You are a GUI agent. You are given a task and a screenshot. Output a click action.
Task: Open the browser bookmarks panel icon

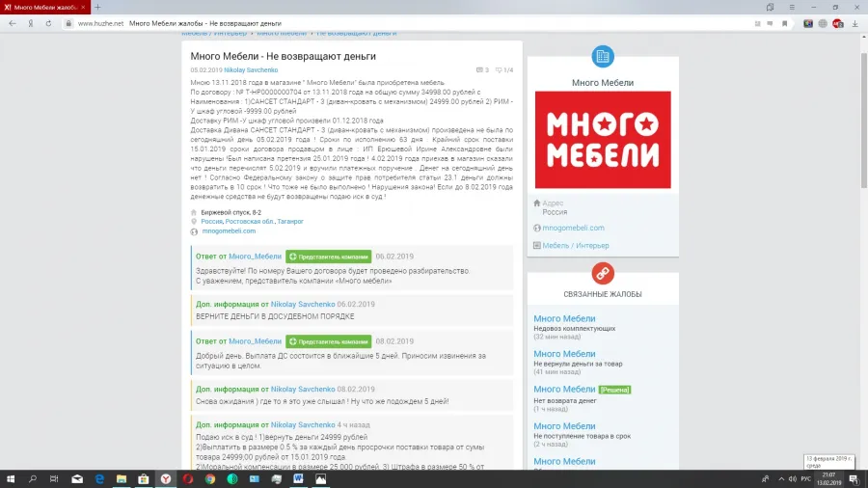tap(770, 7)
